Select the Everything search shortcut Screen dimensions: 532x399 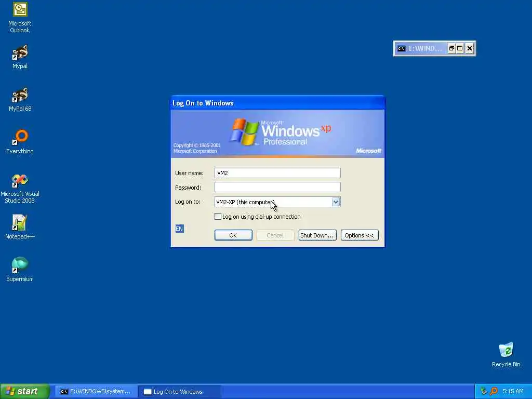[x=20, y=142]
